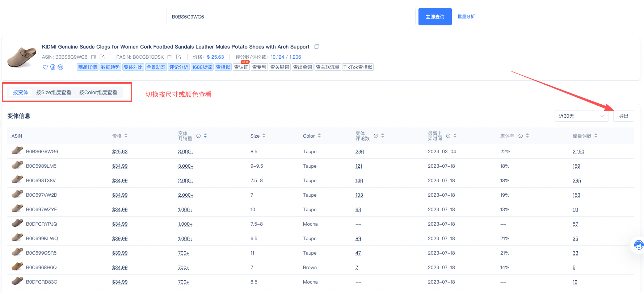Open the 近30天 time range dropdown
644x293 pixels.
(581, 116)
